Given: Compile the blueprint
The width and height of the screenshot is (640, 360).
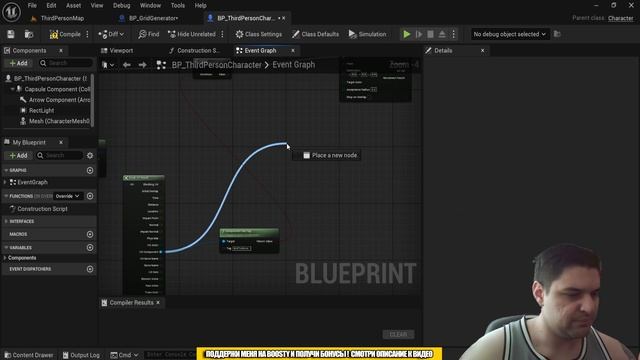Looking at the screenshot, I should (65, 34).
